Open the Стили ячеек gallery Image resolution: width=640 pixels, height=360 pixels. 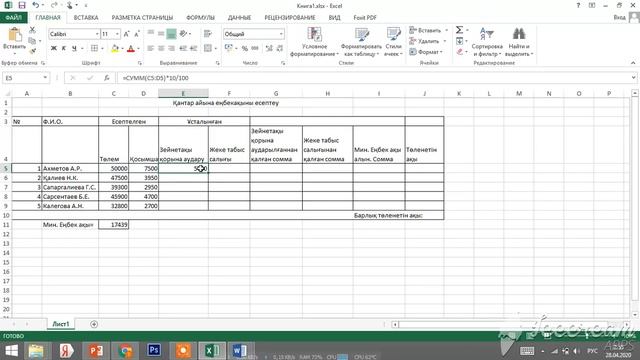pyautogui.click(x=393, y=42)
